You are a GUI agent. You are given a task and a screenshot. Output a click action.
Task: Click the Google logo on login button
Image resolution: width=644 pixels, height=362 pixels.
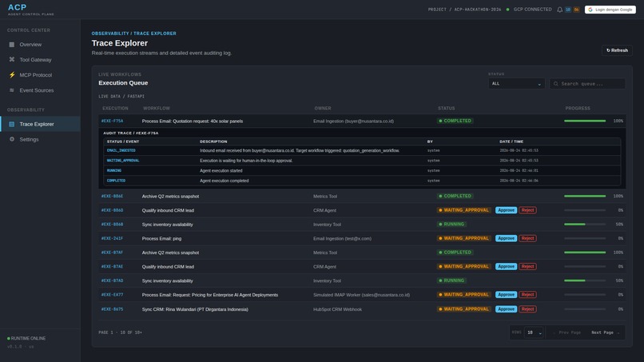pos(590,10)
